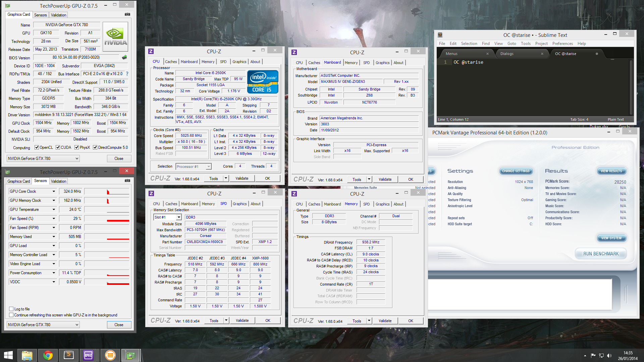The height and width of the screenshot is (362, 644).
Task: Click the camera icon in the GPU-Z Sensors window
Action: (127, 181)
